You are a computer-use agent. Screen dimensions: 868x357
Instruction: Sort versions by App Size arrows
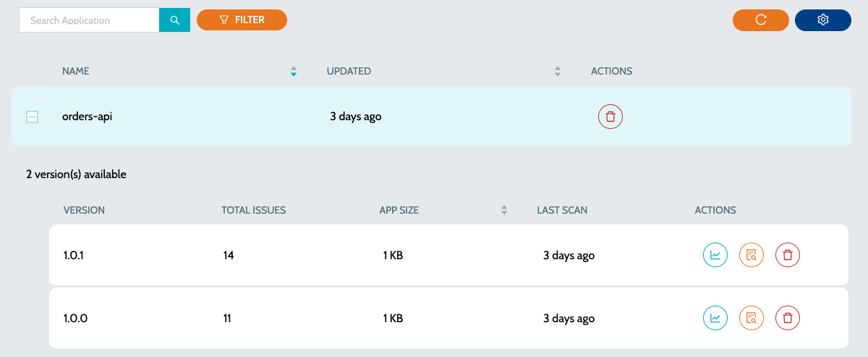coord(504,210)
